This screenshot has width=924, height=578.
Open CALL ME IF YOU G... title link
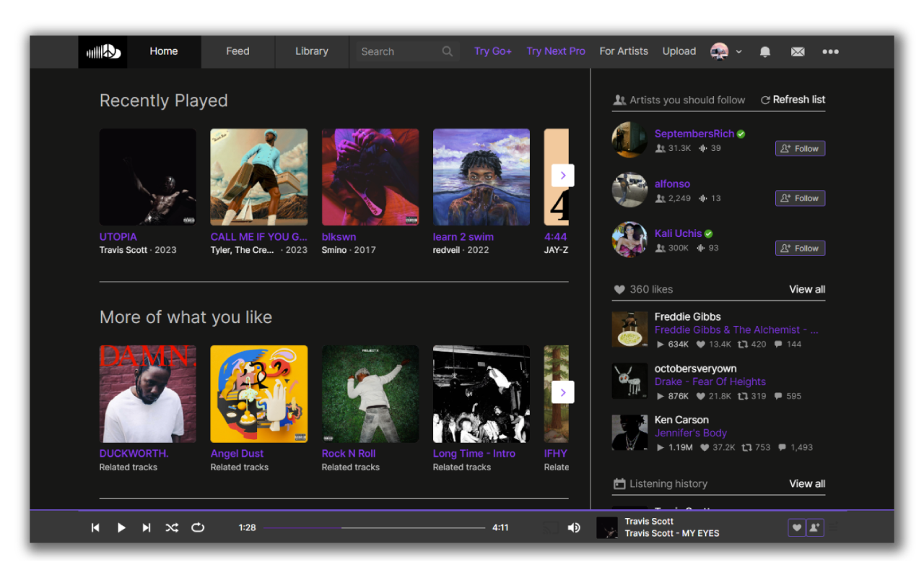(258, 236)
